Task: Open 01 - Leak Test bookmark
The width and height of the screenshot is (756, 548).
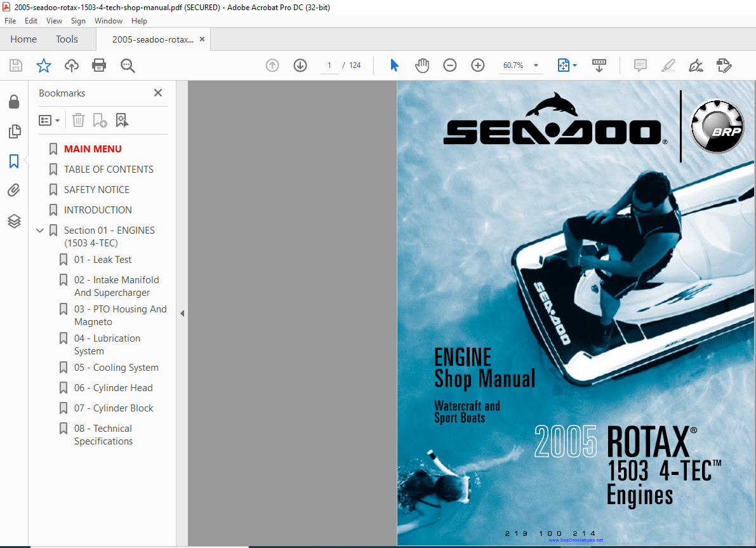Action: [x=103, y=260]
